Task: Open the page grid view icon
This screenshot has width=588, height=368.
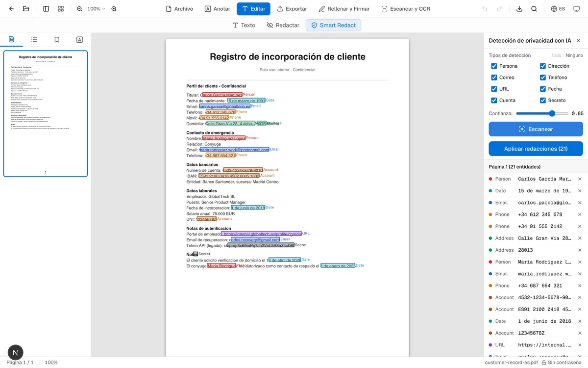Action: [x=61, y=9]
